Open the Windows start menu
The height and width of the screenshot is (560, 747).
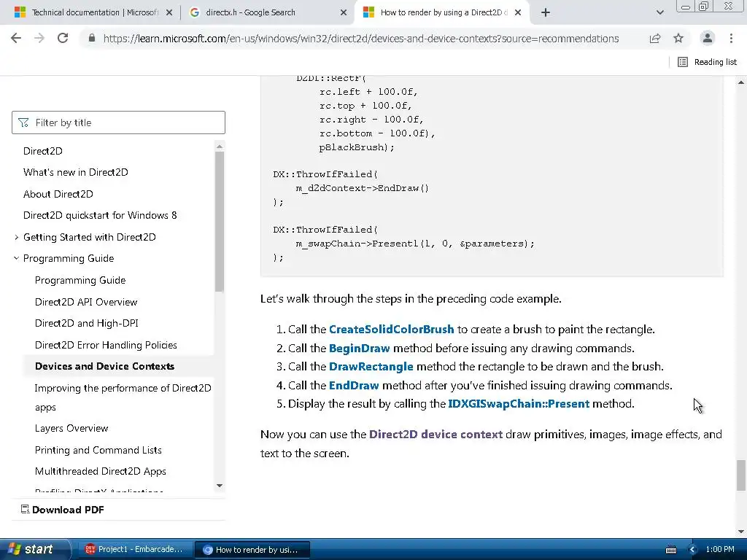tap(34, 549)
